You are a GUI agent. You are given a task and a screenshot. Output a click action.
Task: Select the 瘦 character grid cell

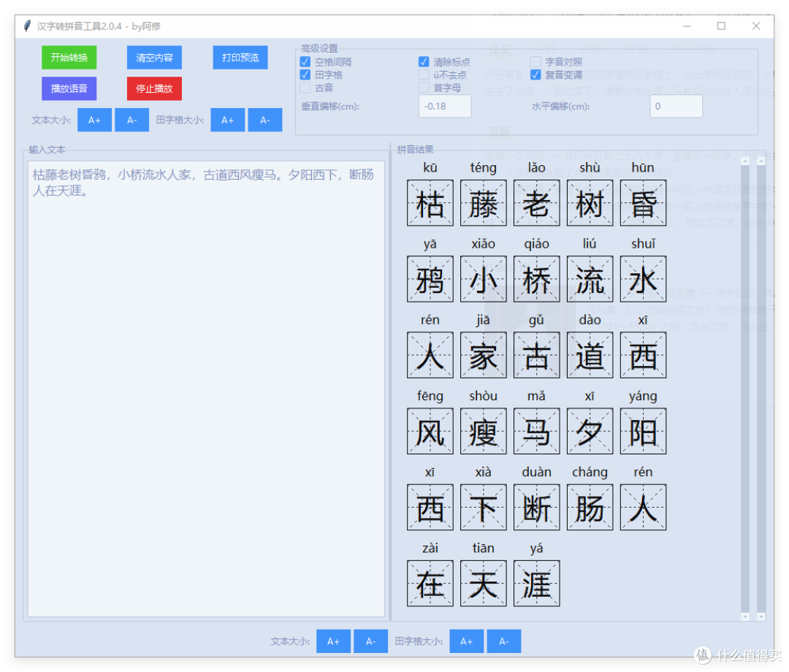483,431
